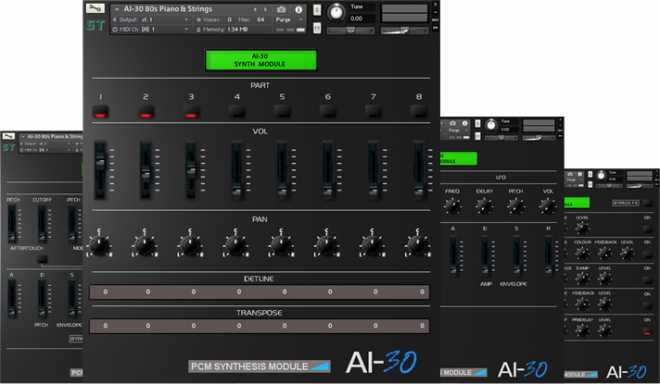Screen dimensions: 660x384
Task: Click the LFO Freq knob
Action: [x=452, y=206]
